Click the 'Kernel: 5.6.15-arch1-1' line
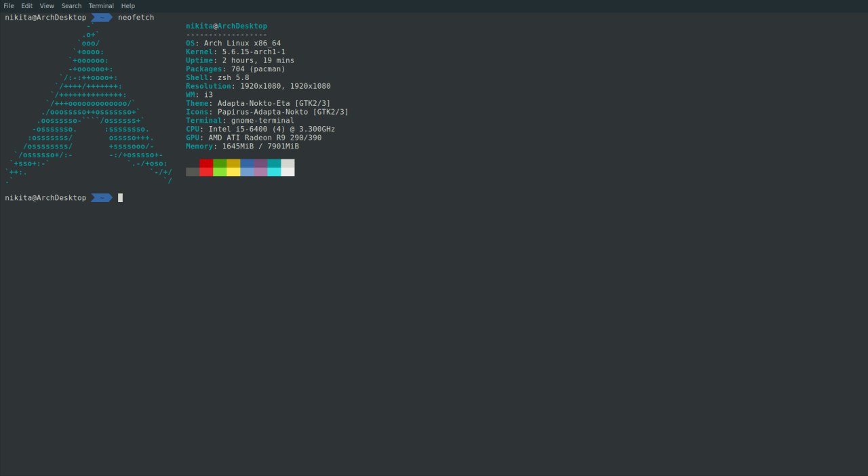 coord(235,52)
